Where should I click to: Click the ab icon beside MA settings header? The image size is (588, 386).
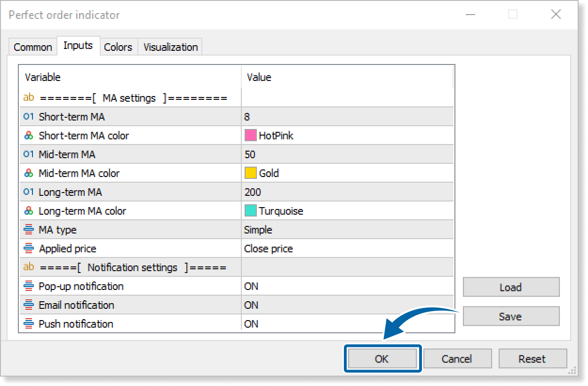click(x=29, y=98)
